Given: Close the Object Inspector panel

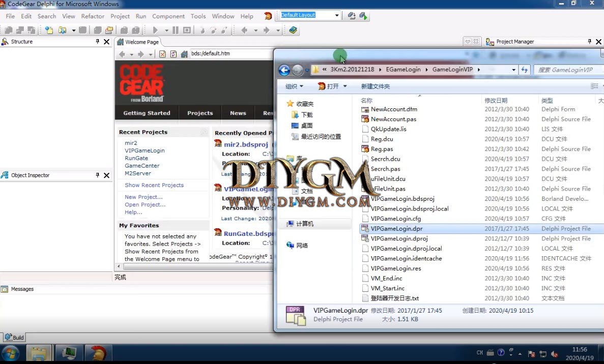Looking at the screenshot, I should coord(107,175).
